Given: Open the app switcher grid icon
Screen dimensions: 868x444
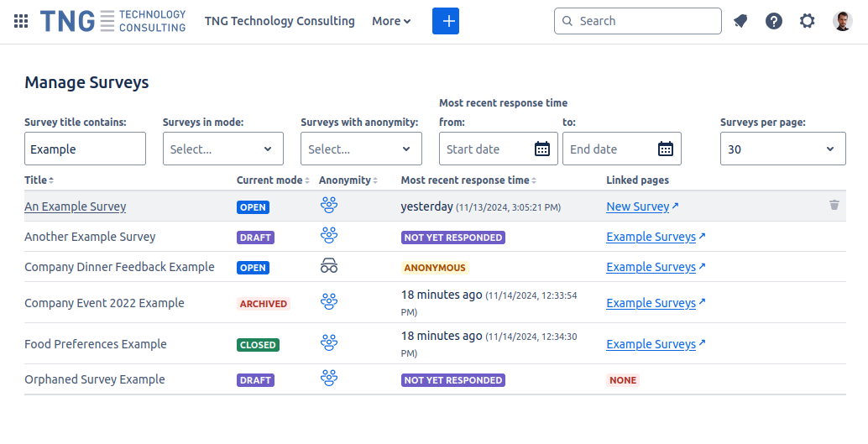Looking at the screenshot, I should [21, 21].
